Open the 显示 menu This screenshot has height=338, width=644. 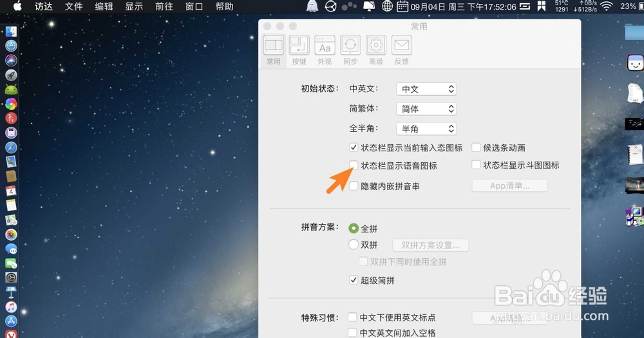(134, 6)
